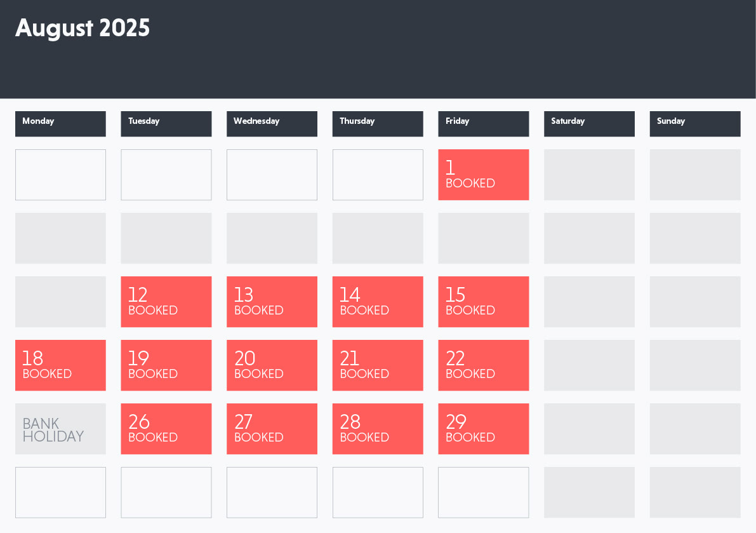Click the Friday column header
Viewport: 756px width, 533px height.
(x=483, y=123)
